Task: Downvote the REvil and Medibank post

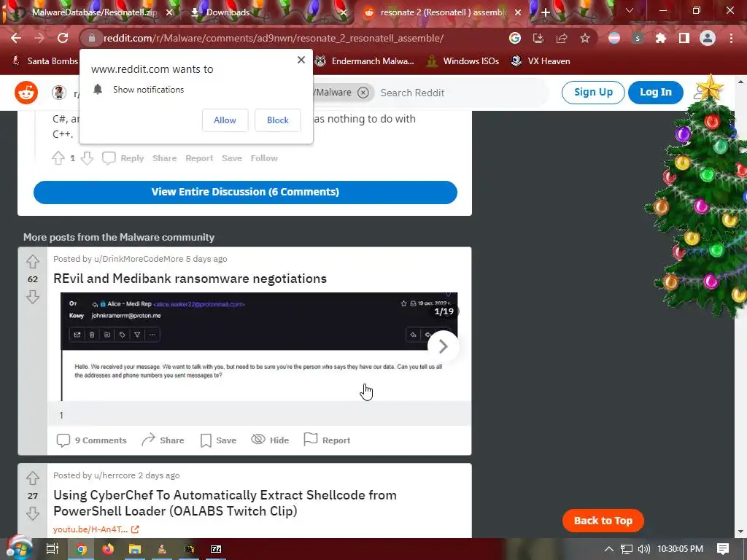Action: click(x=32, y=297)
